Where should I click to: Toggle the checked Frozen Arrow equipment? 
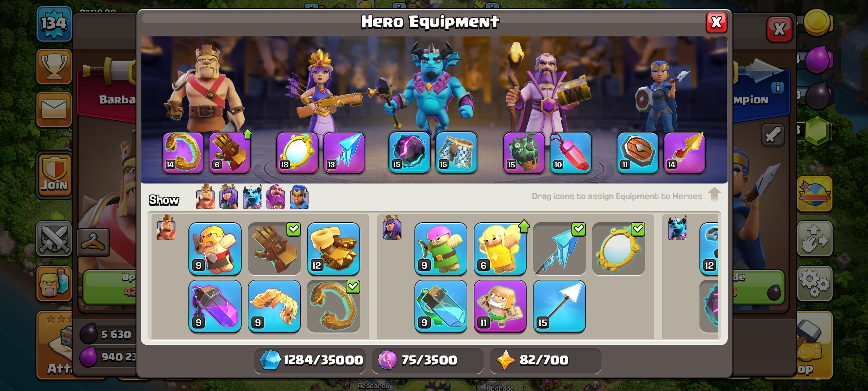(559, 249)
